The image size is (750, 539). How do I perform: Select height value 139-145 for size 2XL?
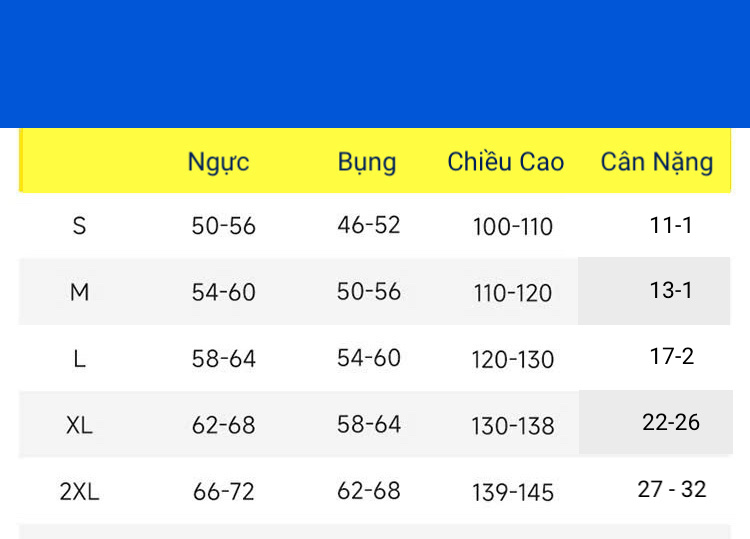pos(513,492)
